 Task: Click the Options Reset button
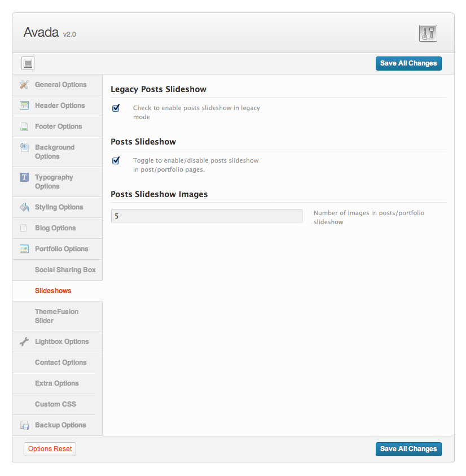pyautogui.click(x=50, y=449)
